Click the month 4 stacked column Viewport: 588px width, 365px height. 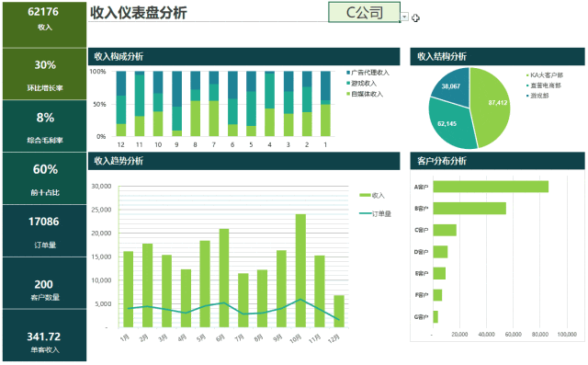[x=269, y=104]
